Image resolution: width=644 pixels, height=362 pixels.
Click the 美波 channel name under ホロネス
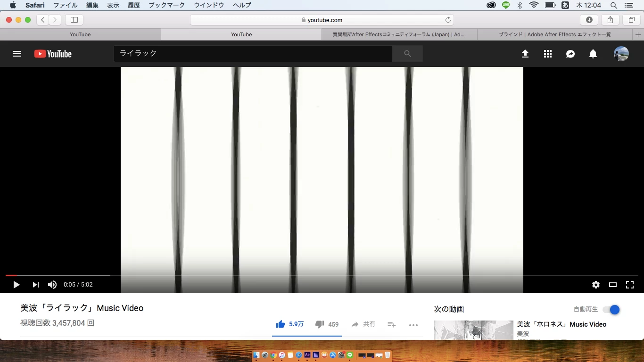pos(523,334)
